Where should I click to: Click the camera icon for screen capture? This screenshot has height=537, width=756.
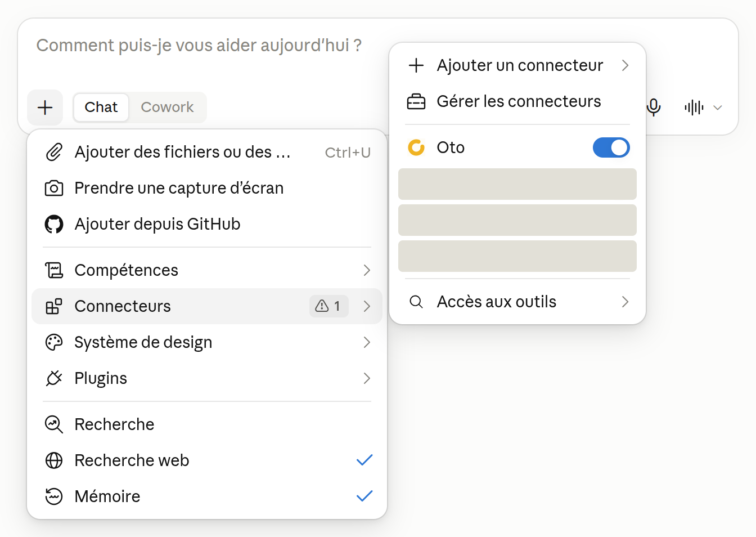[x=54, y=188]
